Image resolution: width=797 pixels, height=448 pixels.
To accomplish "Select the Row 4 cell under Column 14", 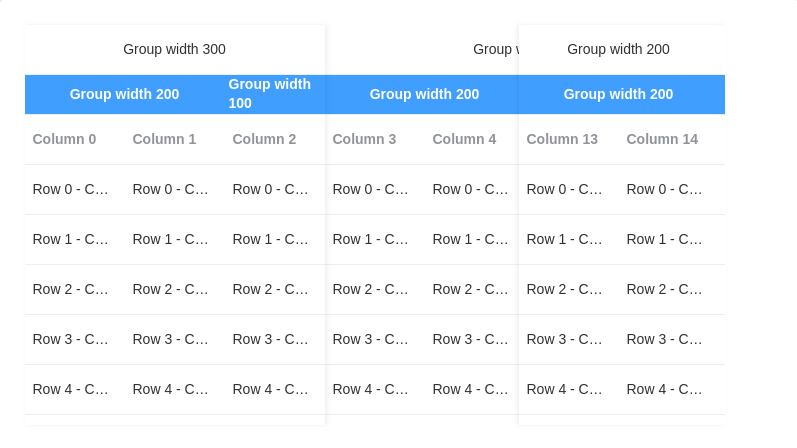I will tap(672, 390).
